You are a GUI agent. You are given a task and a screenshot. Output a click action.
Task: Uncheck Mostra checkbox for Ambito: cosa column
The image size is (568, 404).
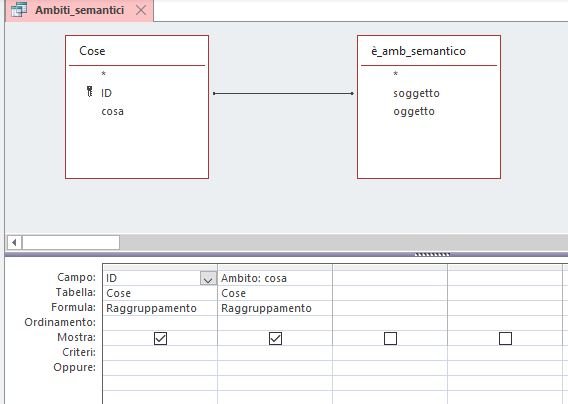point(275,338)
